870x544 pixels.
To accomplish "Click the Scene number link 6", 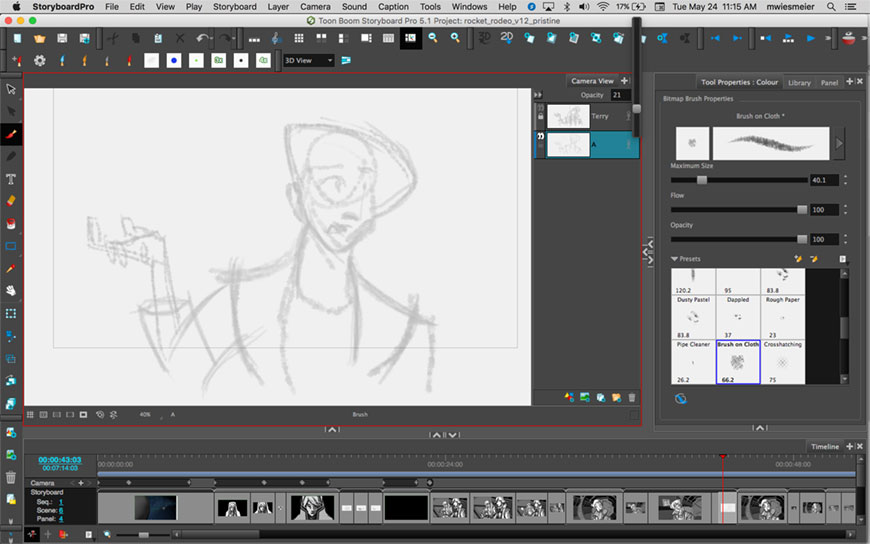I will point(61,510).
